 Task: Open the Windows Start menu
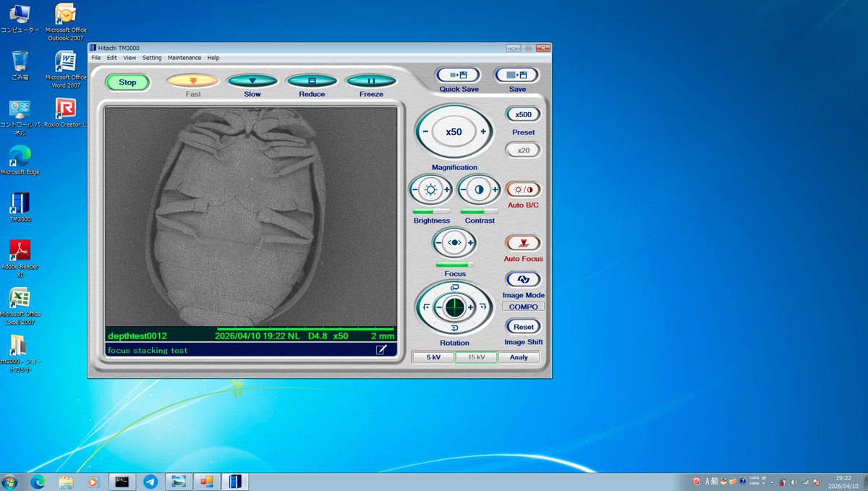(x=10, y=482)
